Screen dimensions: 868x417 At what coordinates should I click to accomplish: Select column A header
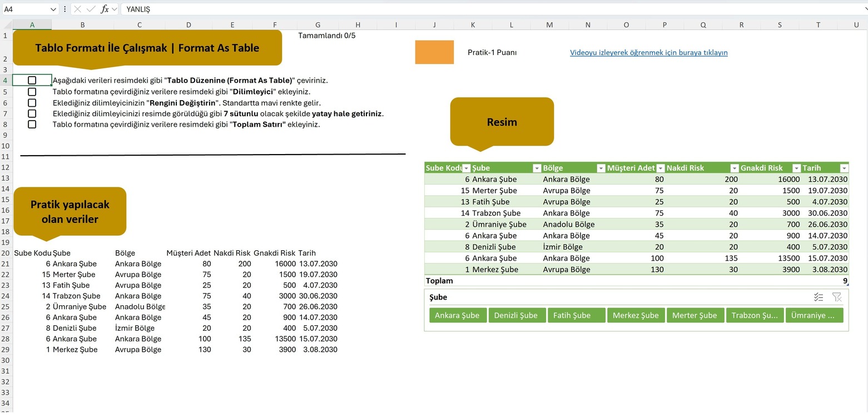point(32,24)
